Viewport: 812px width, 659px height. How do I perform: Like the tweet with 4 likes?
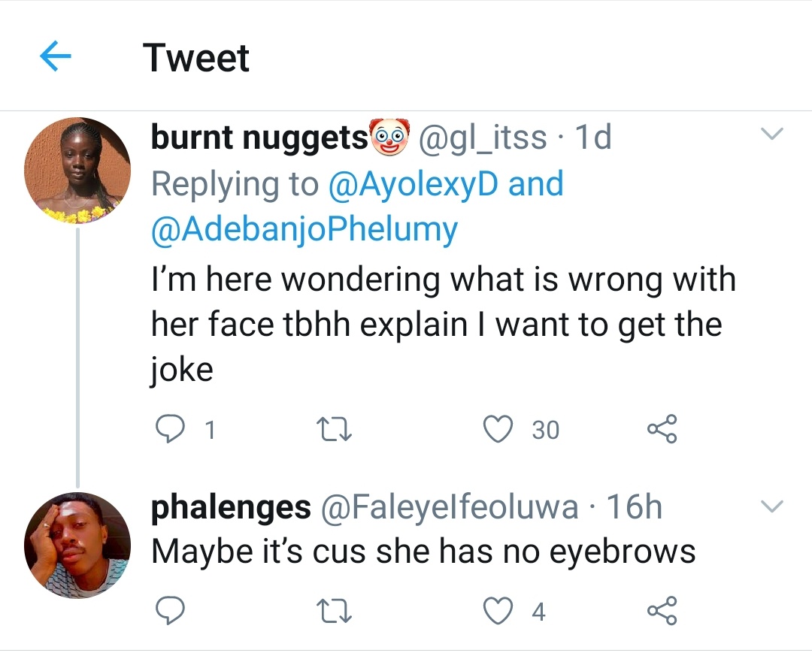coord(497,612)
